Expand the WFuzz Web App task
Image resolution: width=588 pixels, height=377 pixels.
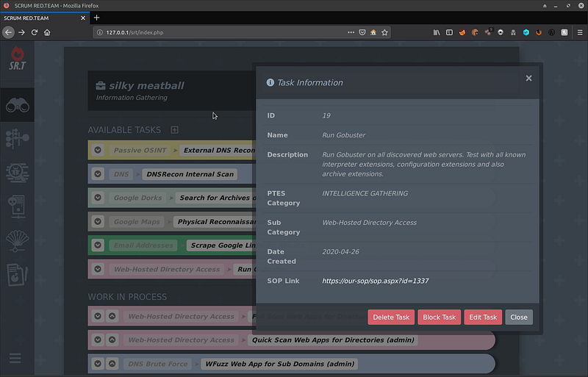click(98, 364)
